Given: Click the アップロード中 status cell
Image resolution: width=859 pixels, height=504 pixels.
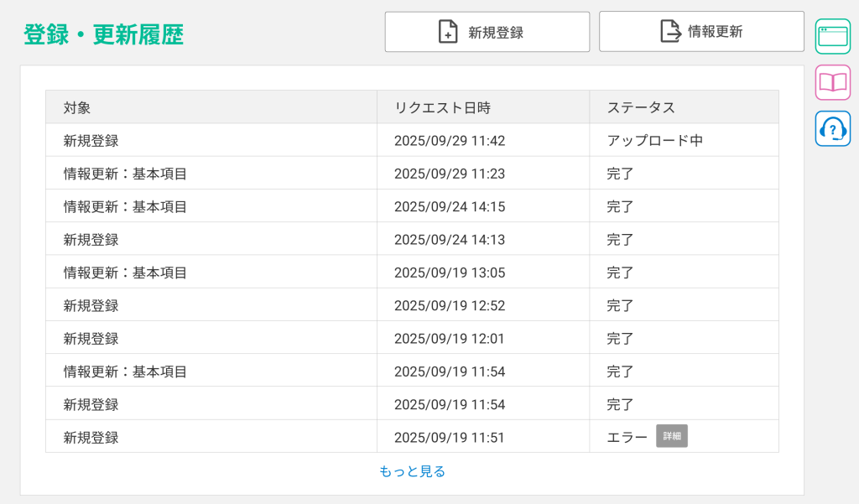Looking at the screenshot, I should [x=654, y=141].
